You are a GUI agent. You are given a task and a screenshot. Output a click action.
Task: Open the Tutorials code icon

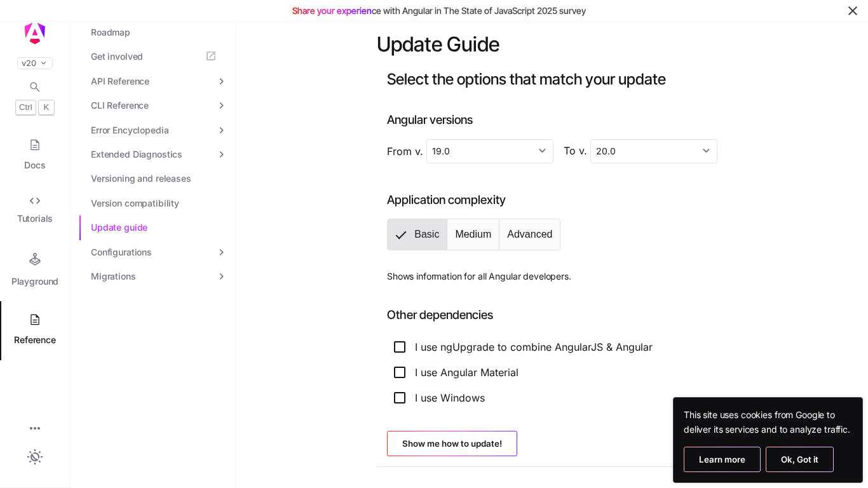[35, 201]
